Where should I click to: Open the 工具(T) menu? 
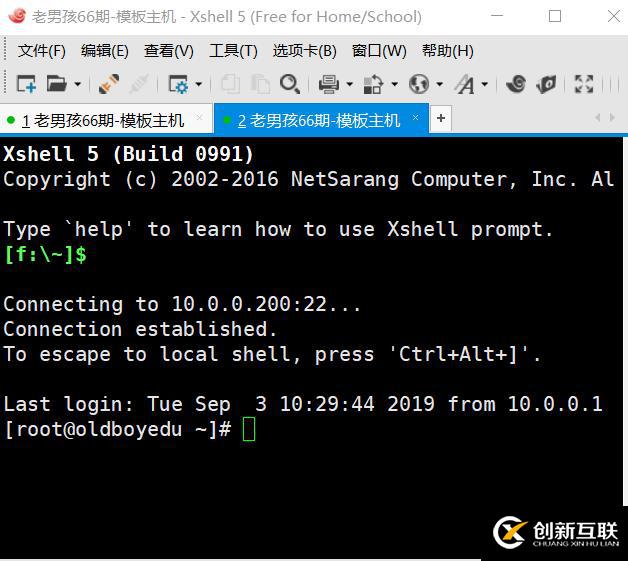pyautogui.click(x=233, y=51)
